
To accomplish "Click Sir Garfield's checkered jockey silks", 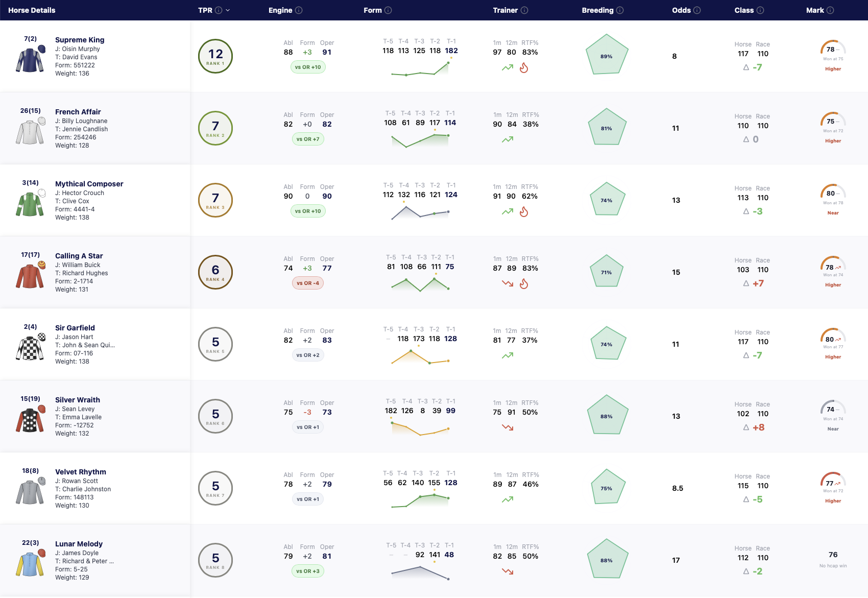I will [30, 347].
